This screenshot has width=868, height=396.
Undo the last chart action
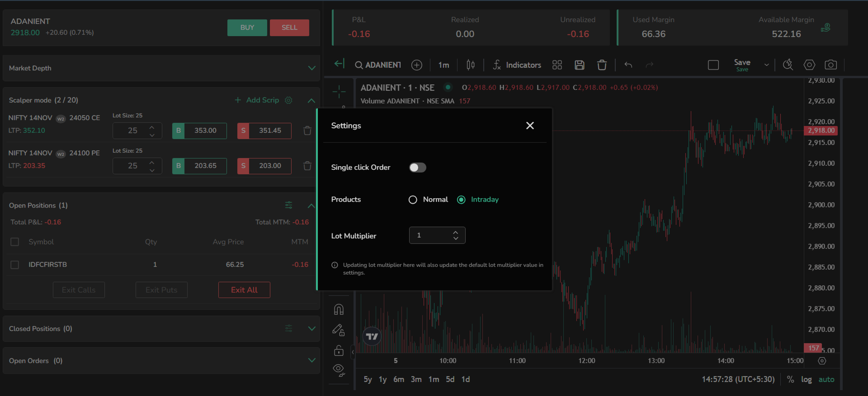[628, 65]
